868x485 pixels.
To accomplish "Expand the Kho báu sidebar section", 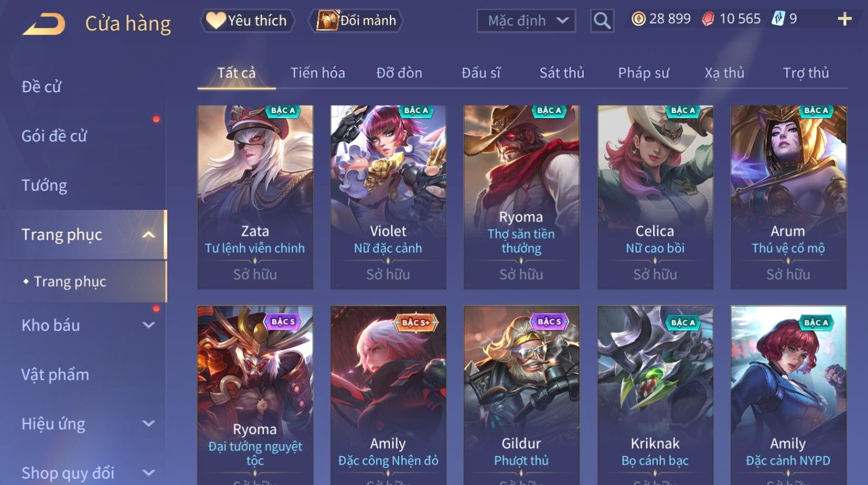I will 149,325.
